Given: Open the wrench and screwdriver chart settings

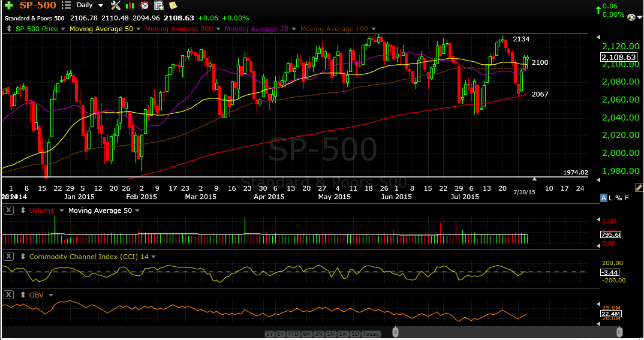Looking at the screenshot, I should pos(116,5).
